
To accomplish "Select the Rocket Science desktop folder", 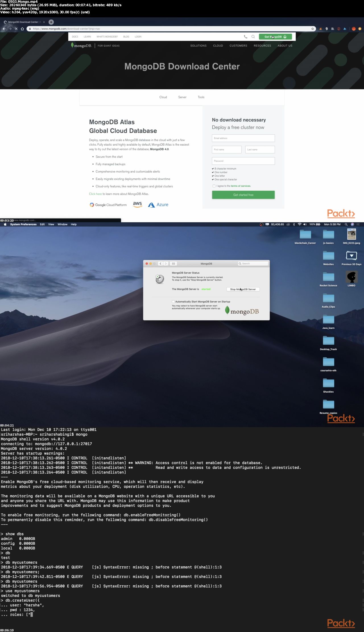I will click(x=328, y=279).
